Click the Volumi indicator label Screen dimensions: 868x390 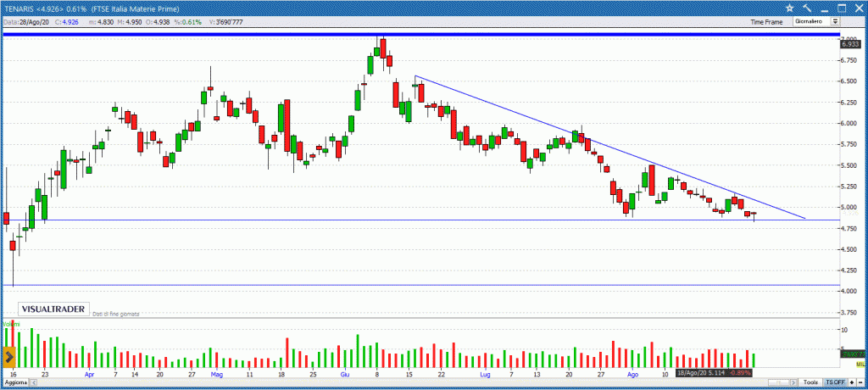click(12, 324)
